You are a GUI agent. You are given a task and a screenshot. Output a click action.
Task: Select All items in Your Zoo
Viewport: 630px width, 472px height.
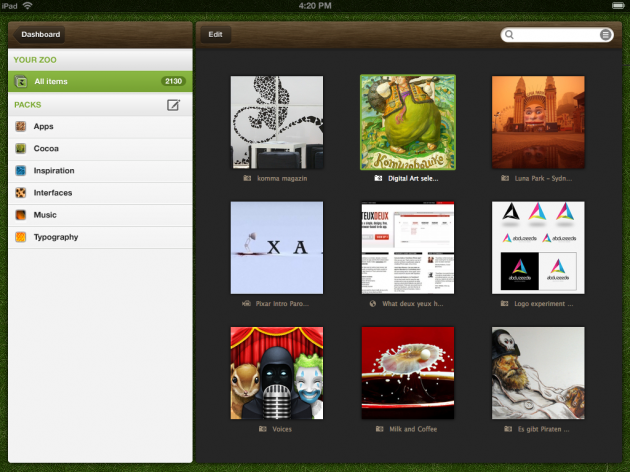(100, 82)
